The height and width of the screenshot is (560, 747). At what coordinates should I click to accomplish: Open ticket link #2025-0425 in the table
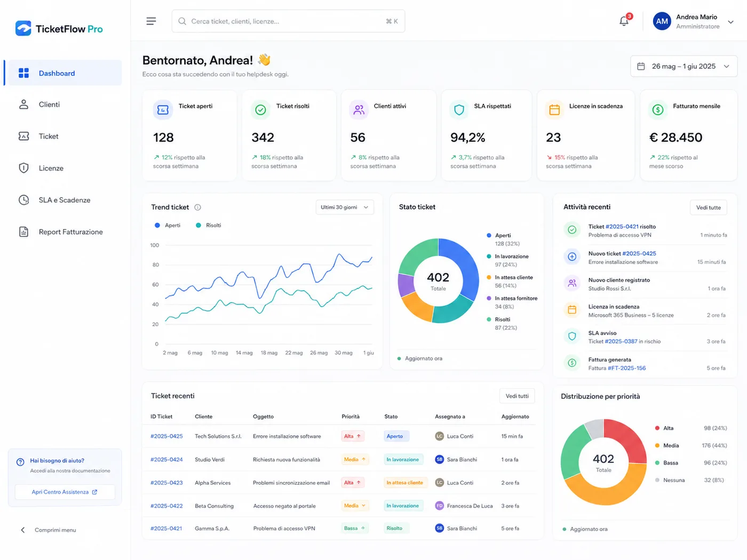point(166,436)
